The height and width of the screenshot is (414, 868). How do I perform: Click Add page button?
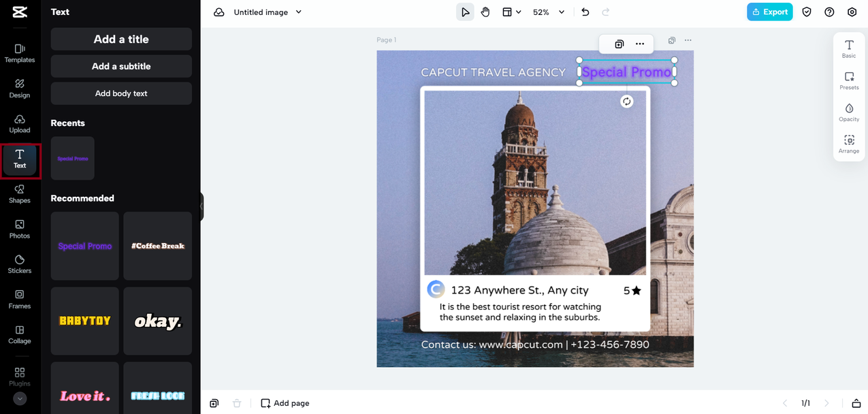285,403
